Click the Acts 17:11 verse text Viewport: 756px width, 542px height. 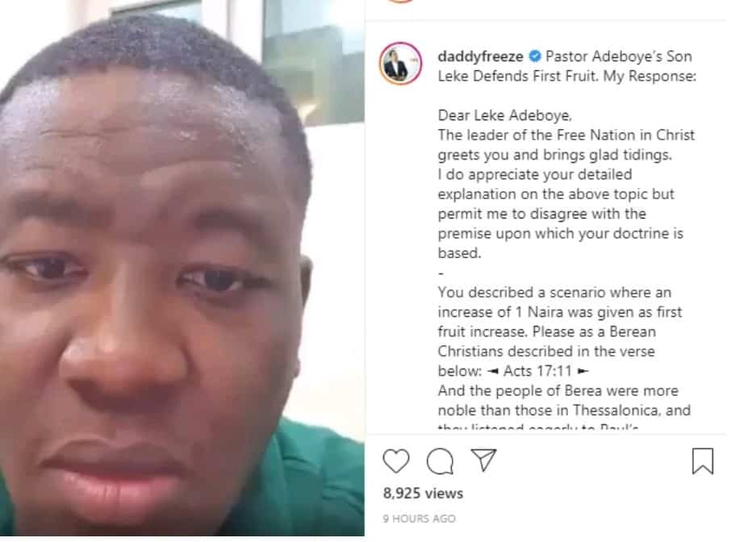tap(537, 371)
